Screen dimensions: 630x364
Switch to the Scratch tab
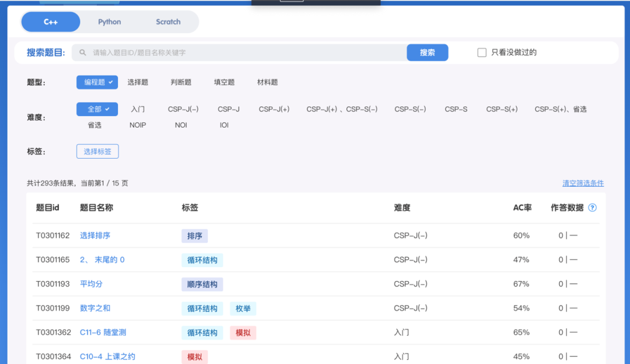point(168,22)
